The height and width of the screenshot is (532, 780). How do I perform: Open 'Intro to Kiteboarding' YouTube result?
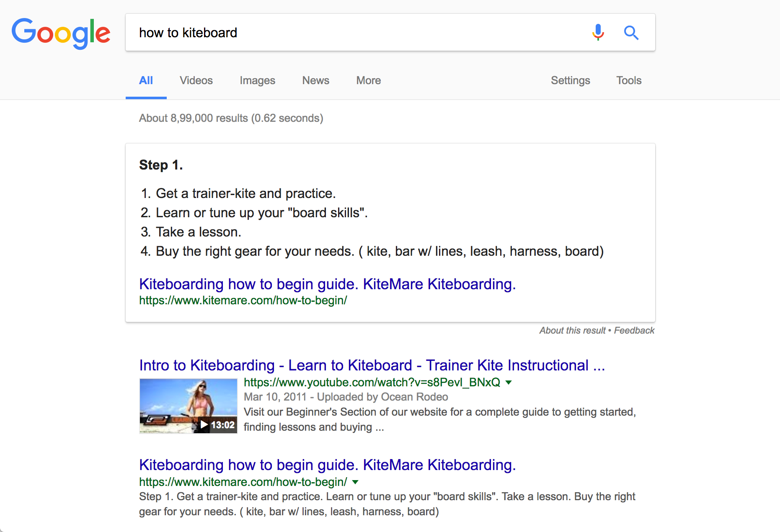(x=372, y=365)
